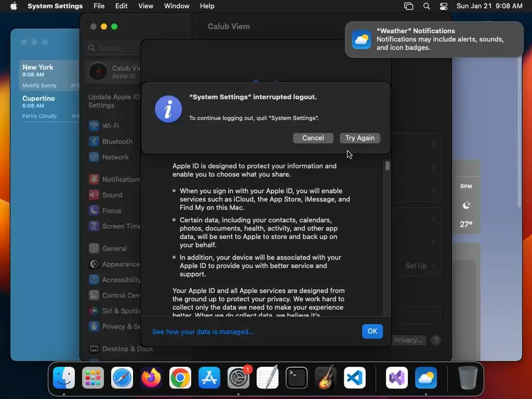Open the View menu
The image size is (532, 399).
pos(145,6)
